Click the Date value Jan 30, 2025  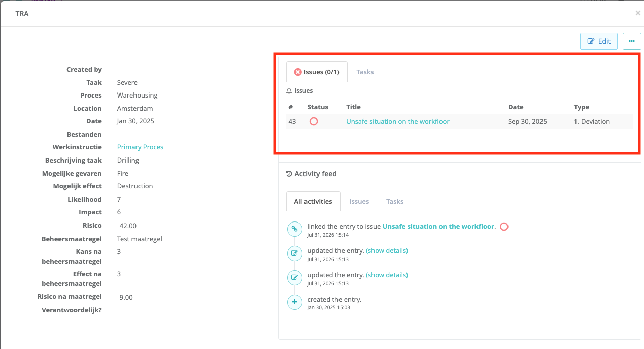(135, 121)
